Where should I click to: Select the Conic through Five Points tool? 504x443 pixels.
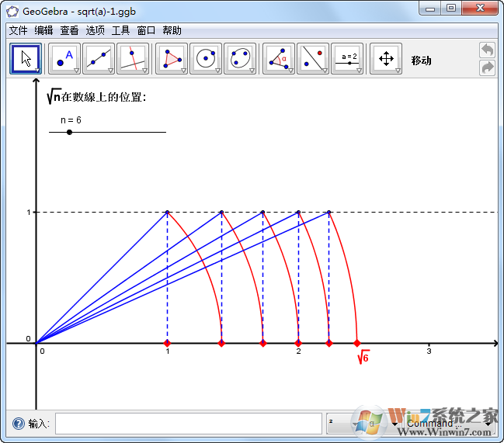[240, 59]
